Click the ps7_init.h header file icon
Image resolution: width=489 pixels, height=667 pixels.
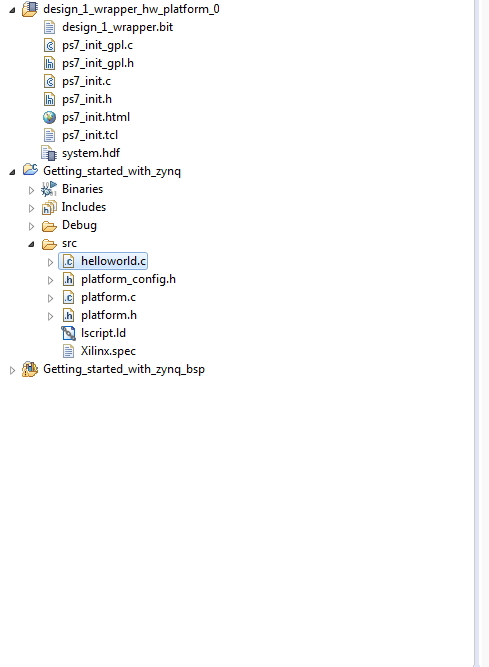49,99
